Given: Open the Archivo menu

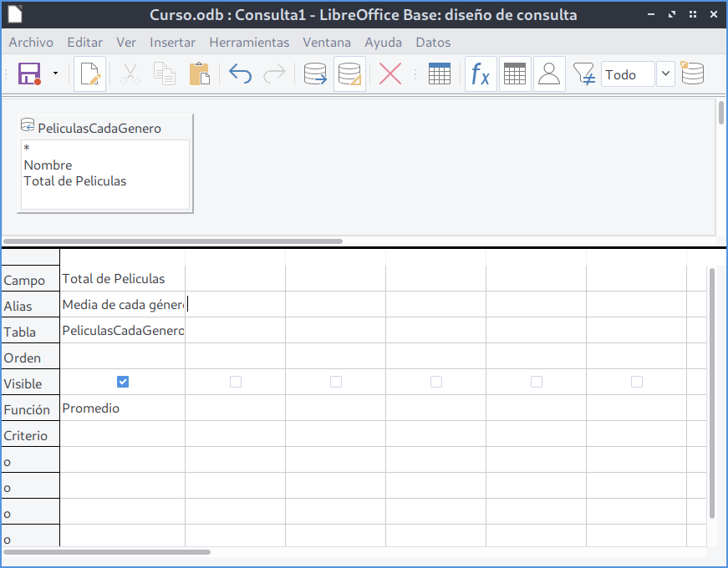Looking at the screenshot, I should coord(31,43).
